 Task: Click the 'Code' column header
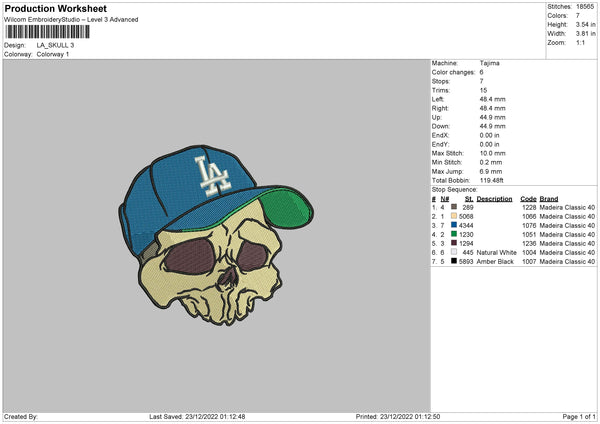528,199
